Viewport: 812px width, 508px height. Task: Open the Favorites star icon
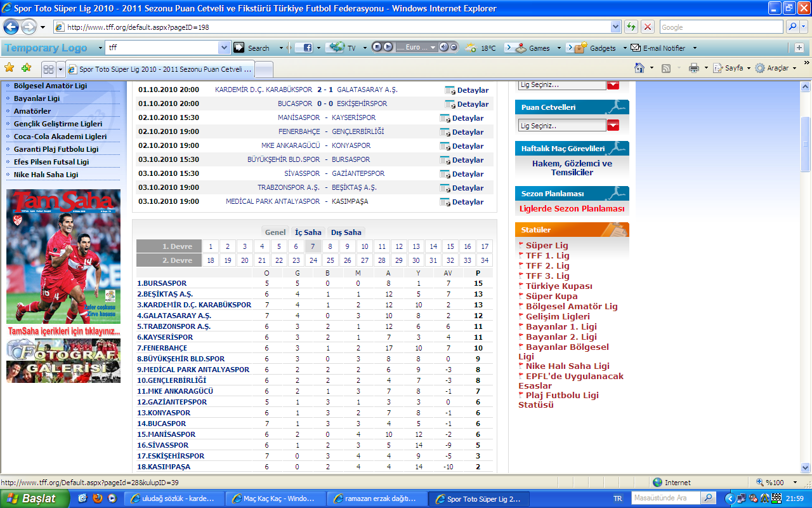[10, 68]
